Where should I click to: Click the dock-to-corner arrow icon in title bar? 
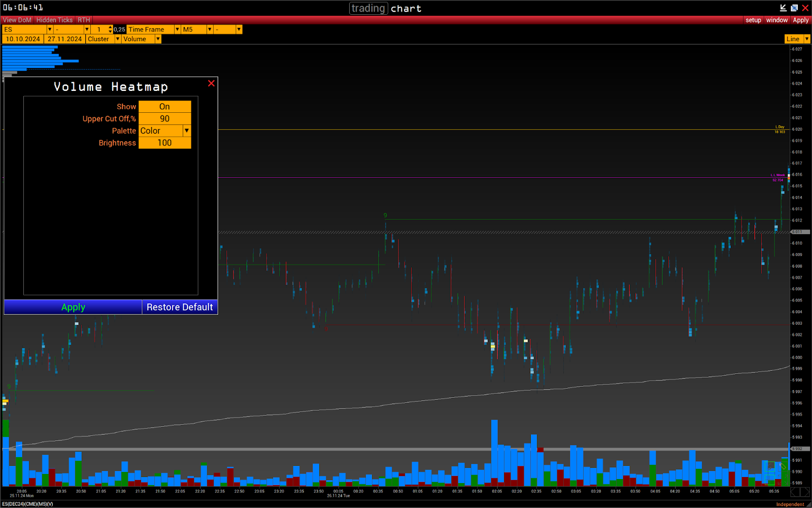coord(783,8)
